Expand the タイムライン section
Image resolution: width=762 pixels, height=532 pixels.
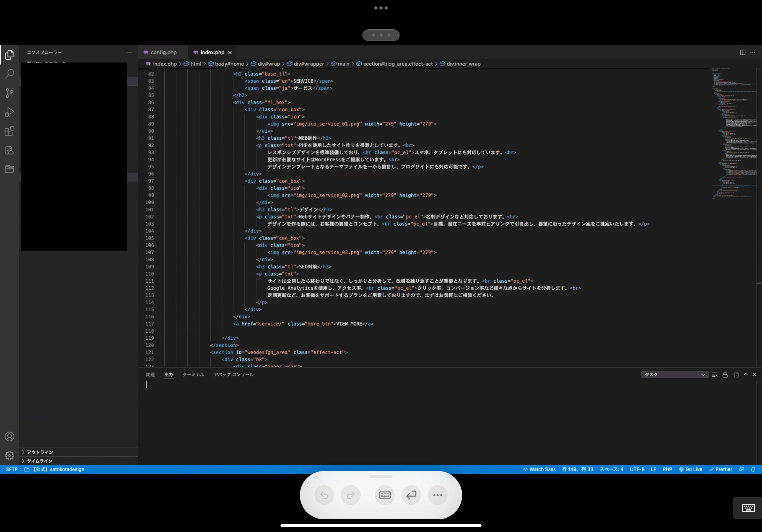pos(40,461)
